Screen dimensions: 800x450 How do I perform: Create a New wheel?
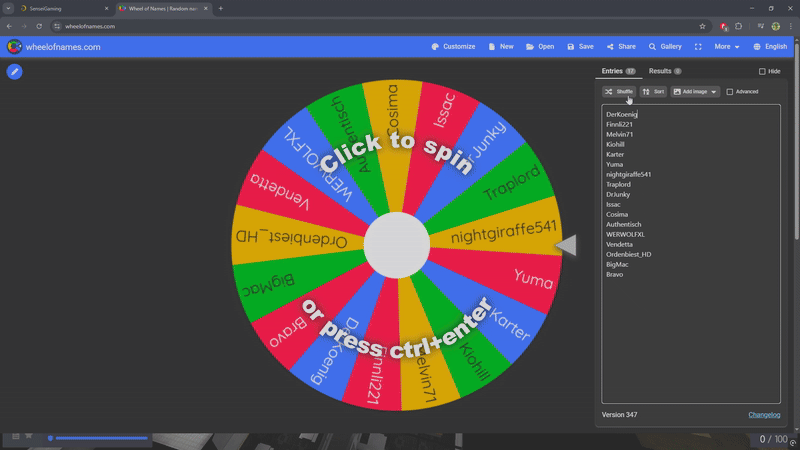(501, 46)
